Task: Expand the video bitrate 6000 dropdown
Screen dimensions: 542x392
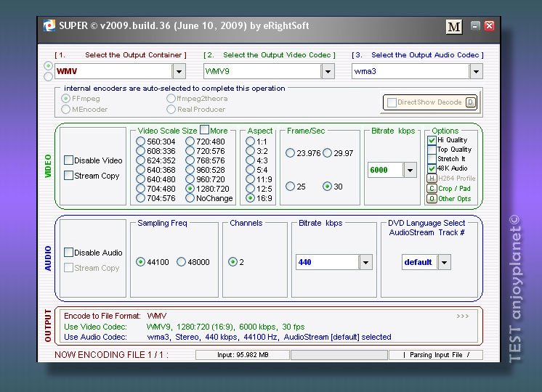Action: 410,170
